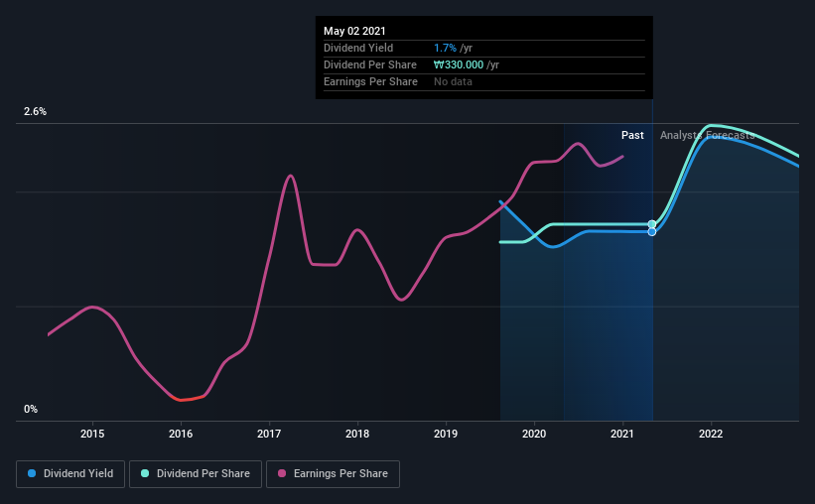Screen dimensions: 815x504
Task: Click the 2015 x-axis label
Action: click(92, 434)
